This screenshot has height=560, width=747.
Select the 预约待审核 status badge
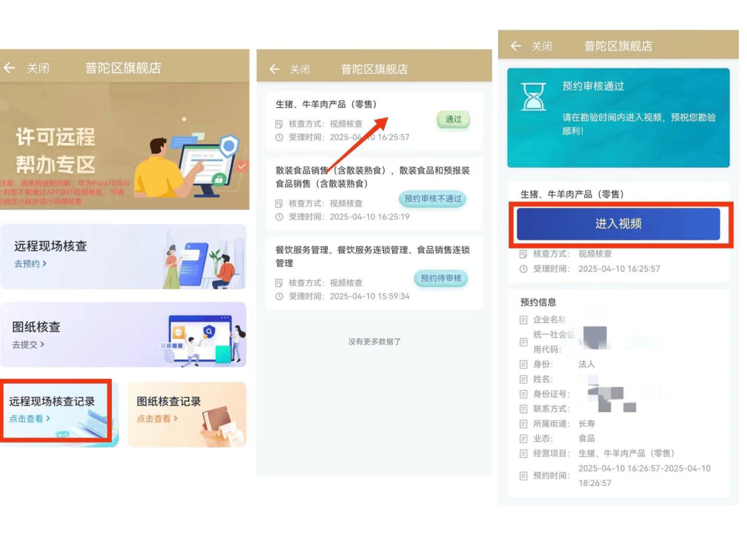(x=441, y=279)
